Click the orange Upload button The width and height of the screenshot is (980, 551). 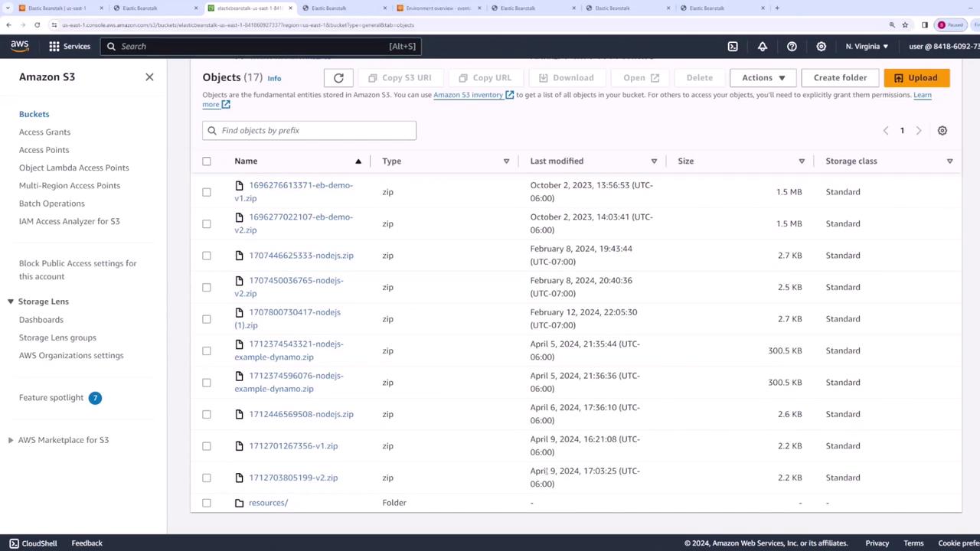[916, 77]
